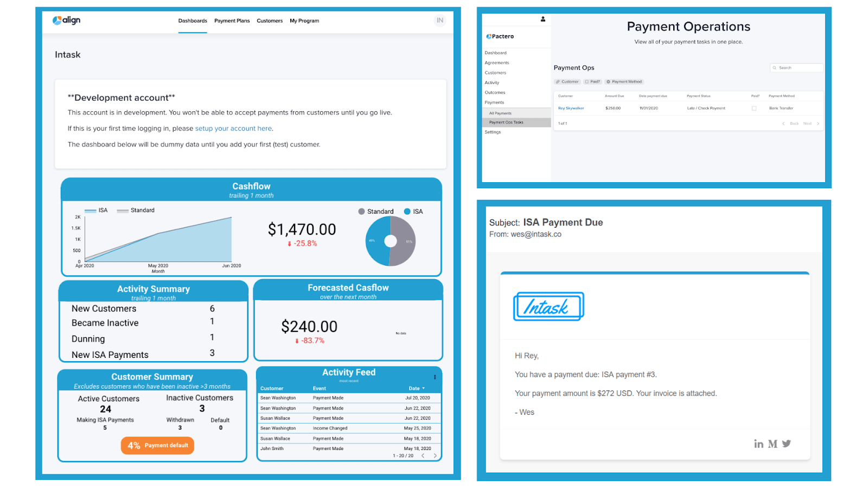Click into the Payment Ops search field
The width and height of the screenshot is (868, 488).
pyautogui.click(x=796, y=68)
